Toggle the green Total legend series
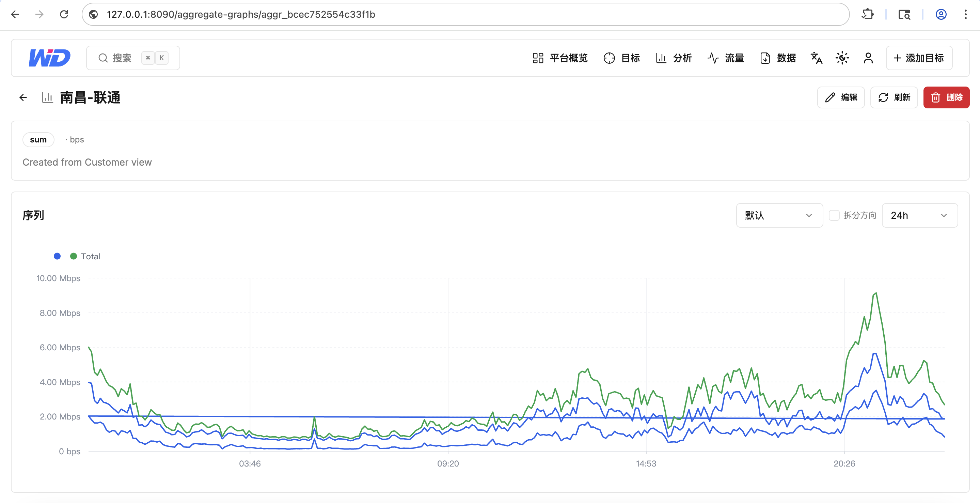Viewport: 980px width, 503px height. coord(85,256)
